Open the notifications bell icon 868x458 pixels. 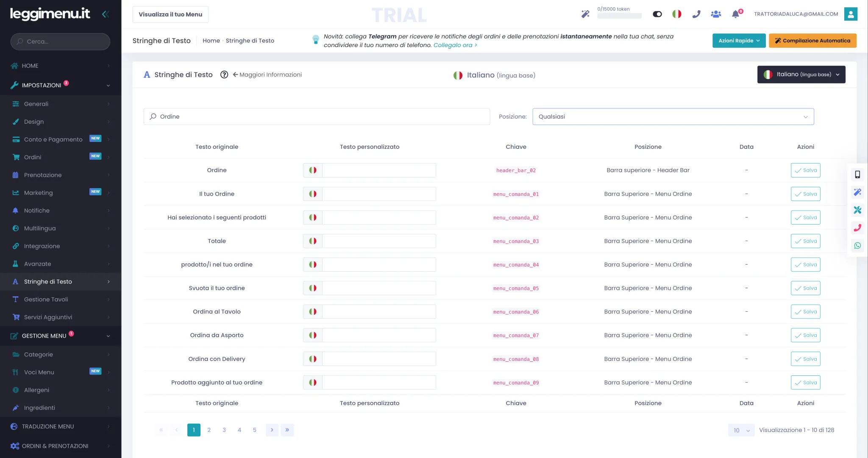736,14
